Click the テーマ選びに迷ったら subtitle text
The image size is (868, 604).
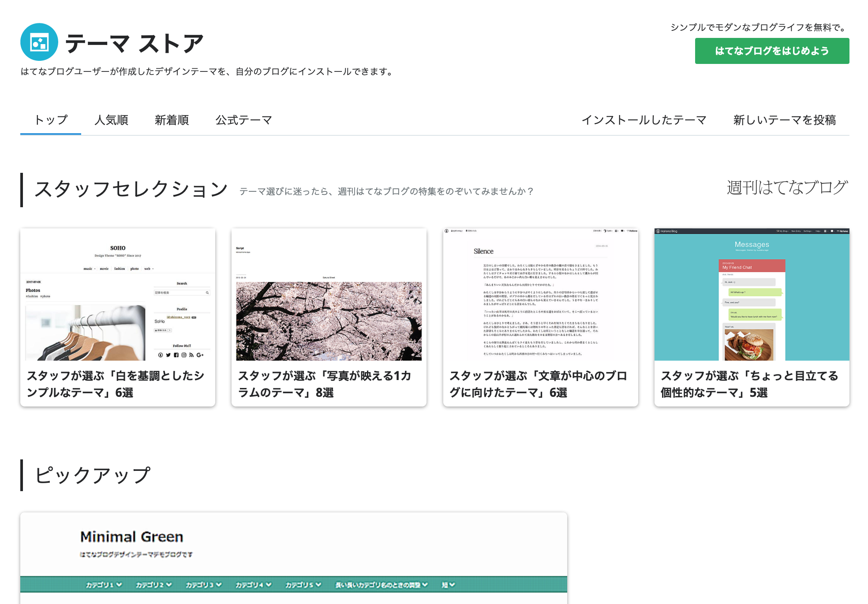pyautogui.click(x=387, y=191)
